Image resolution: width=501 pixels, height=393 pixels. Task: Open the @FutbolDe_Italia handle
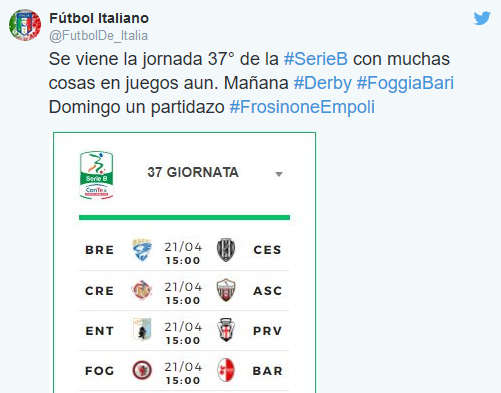click(x=99, y=36)
